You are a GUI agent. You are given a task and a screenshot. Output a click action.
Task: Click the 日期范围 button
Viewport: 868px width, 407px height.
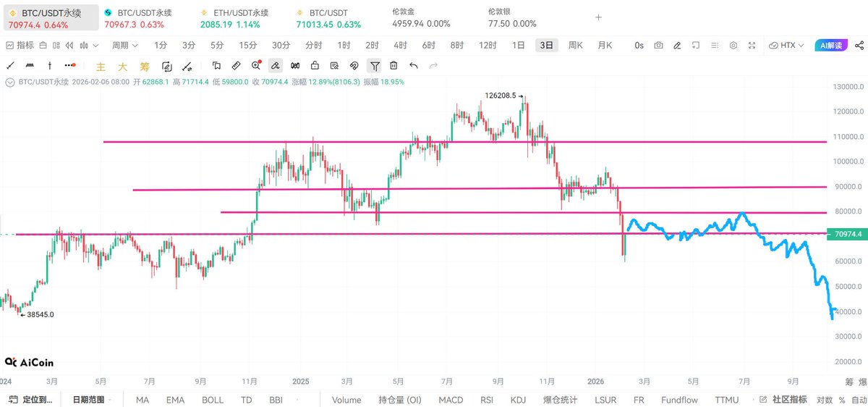pos(88,400)
